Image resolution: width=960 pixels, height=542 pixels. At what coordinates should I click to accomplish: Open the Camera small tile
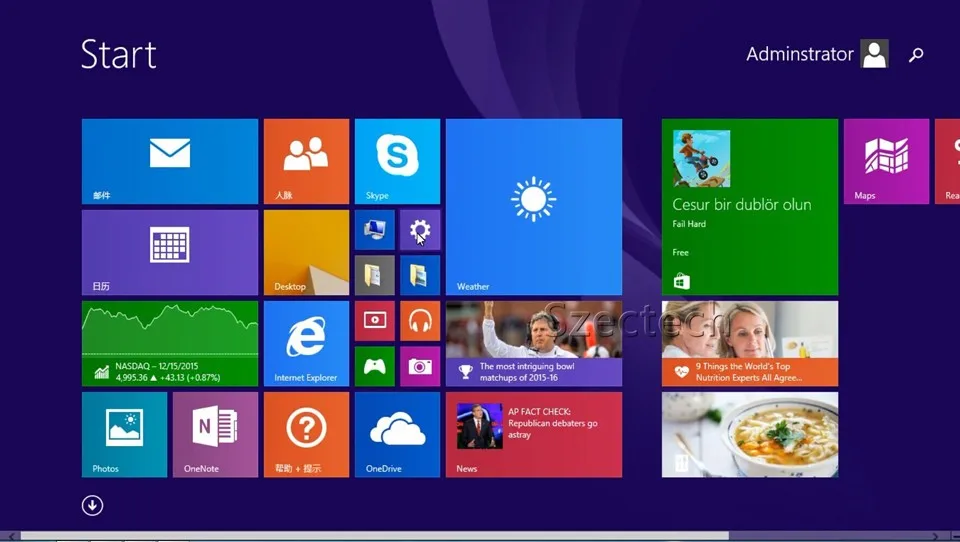tap(420, 366)
